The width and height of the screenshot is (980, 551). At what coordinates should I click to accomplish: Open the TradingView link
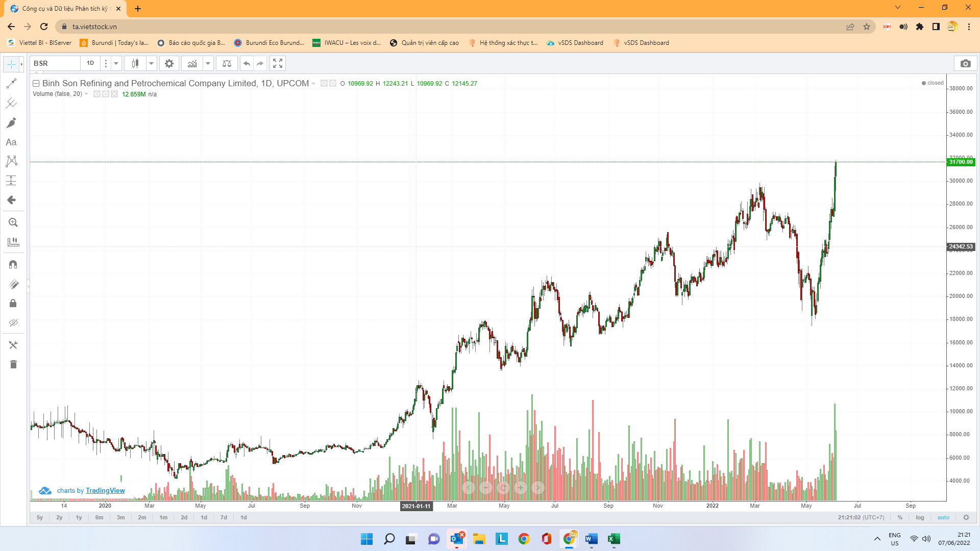click(105, 491)
